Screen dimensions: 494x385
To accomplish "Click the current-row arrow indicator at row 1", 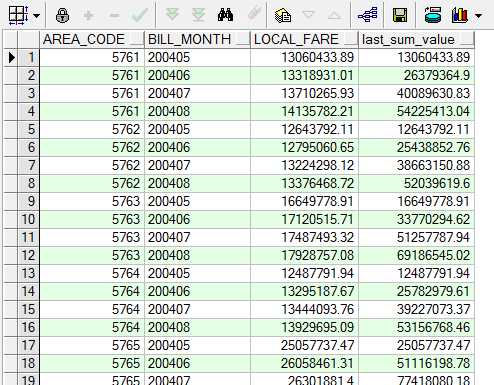I will tap(12, 58).
